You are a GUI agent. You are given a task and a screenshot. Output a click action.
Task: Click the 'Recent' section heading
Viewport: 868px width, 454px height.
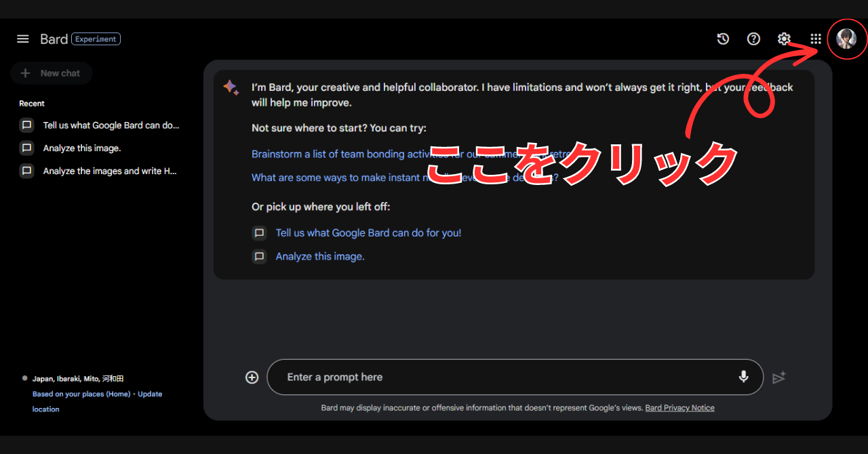tap(32, 104)
